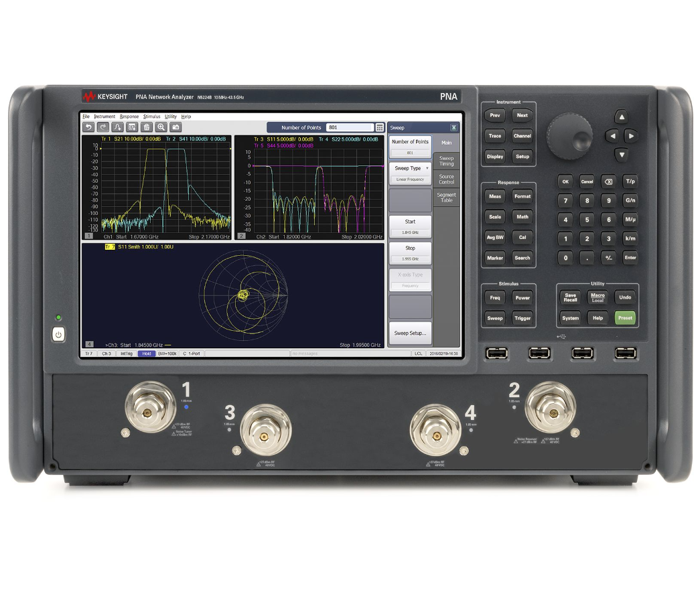Open the zoom magnifier tool icon
Viewport: 700px width, 598px height.
pos(161,127)
